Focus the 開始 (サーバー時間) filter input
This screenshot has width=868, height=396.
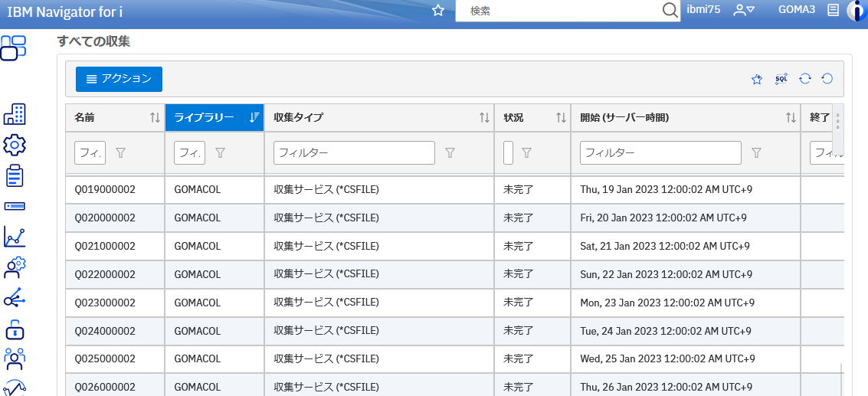click(660, 153)
